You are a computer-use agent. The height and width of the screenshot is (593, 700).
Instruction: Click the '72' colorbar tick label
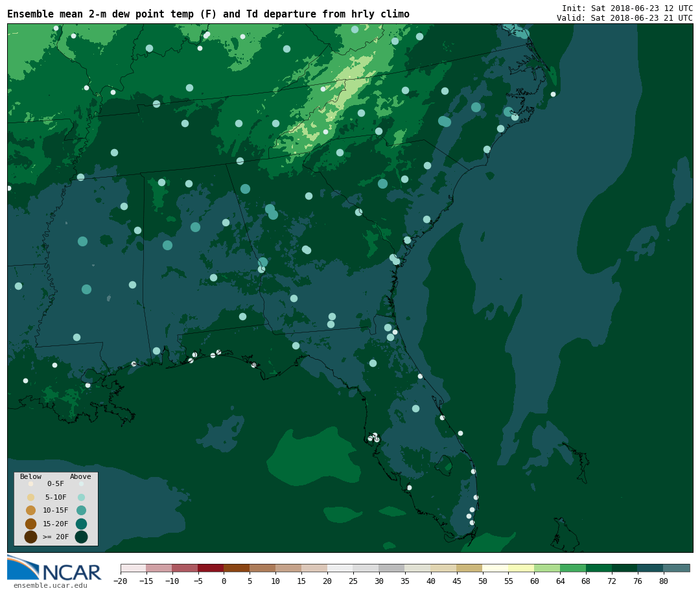612,581
